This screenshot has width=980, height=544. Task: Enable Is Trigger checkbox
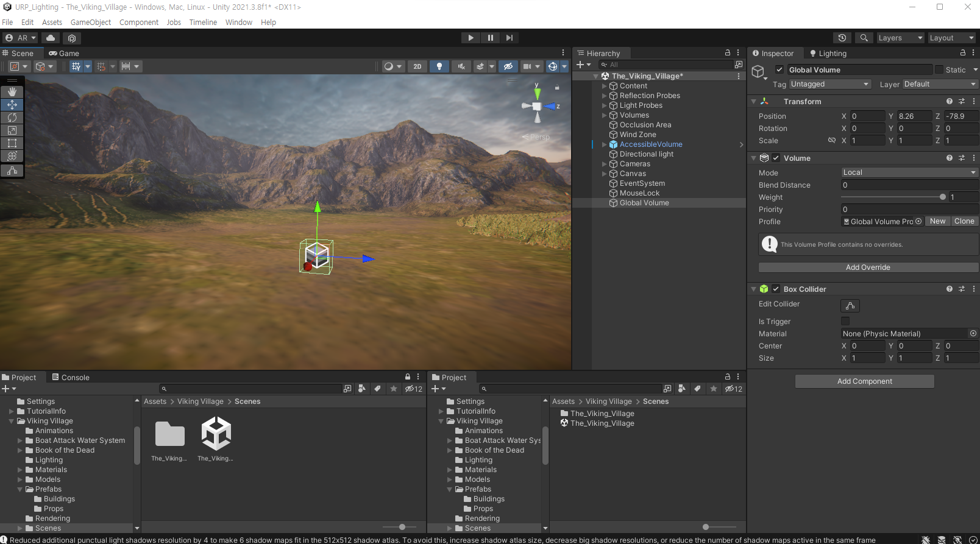845,321
